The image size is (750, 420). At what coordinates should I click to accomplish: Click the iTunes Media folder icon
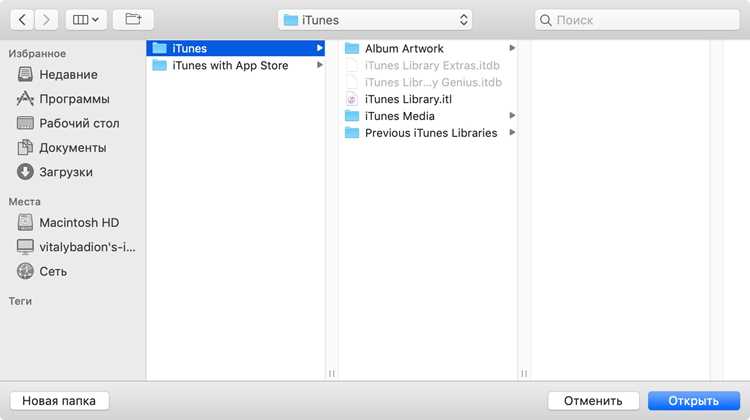tap(352, 115)
